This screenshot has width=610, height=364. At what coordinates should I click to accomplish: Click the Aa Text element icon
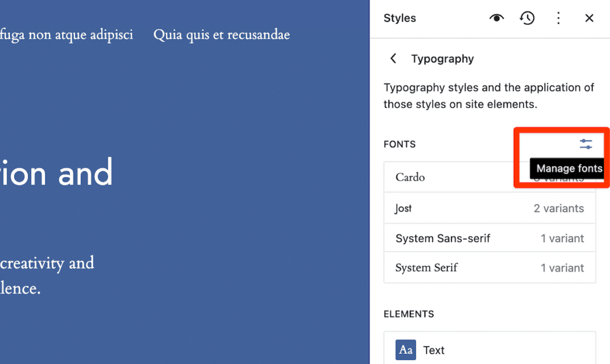coord(406,350)
